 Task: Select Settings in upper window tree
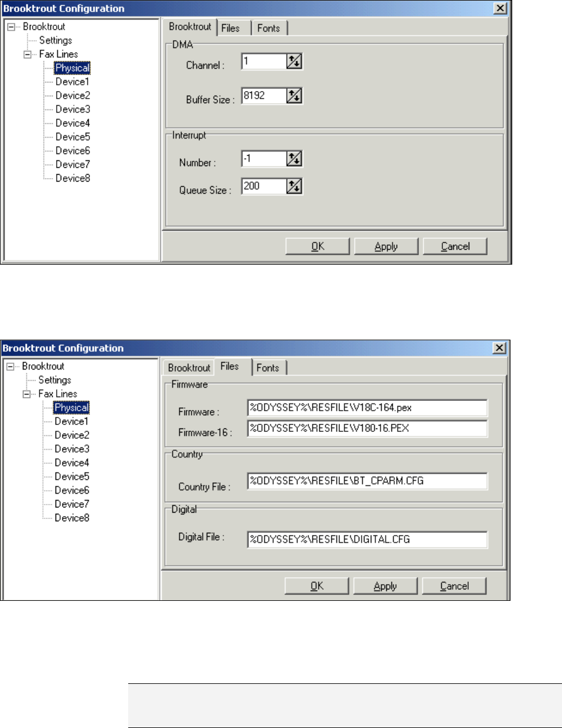(x=56, y=41)
